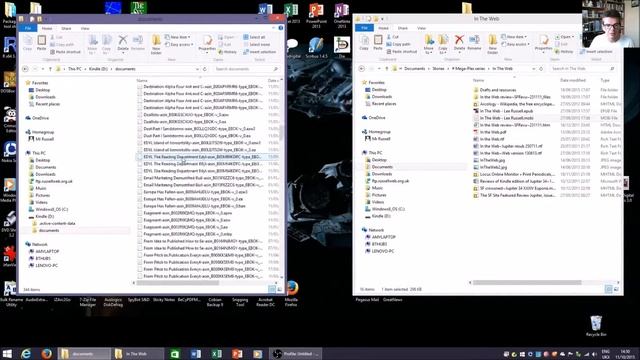Click Stories in In The Web breadcrumb path
Screen dimensions: 640x360
point(438,69)
